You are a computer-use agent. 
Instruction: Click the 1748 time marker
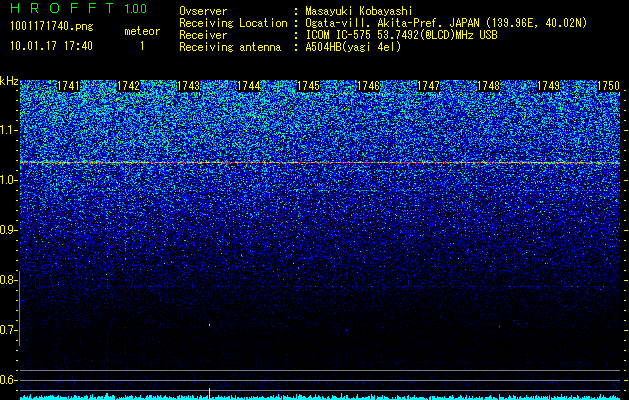pyautogui.click(x=488, y=86)
